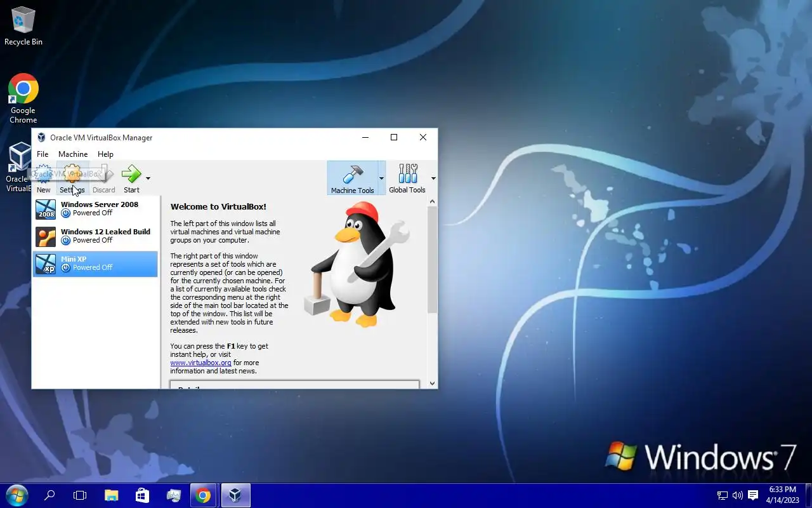
Task: Open the Start button dropdown arrow
Action: pyautogui.click(x=148, y=178)
